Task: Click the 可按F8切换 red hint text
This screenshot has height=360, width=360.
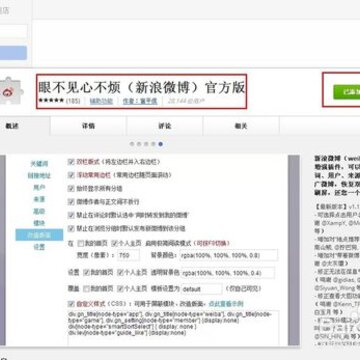Action: (x=213, y=243)
